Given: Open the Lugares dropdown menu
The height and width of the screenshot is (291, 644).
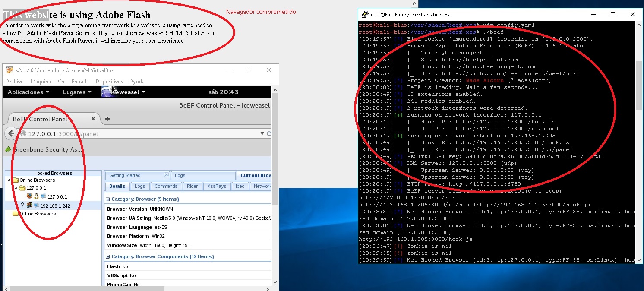Looking at the screenshot, I should 77,92.
